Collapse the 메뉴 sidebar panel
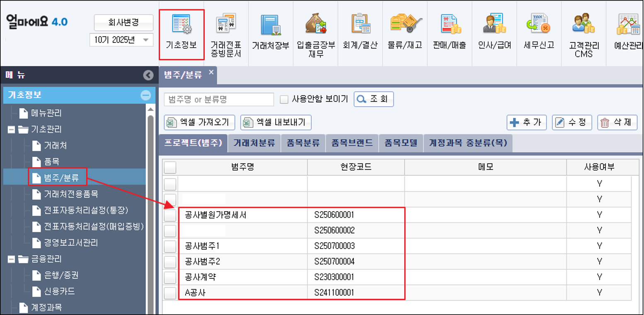644x315 pixels. click(x=149, y=75)
